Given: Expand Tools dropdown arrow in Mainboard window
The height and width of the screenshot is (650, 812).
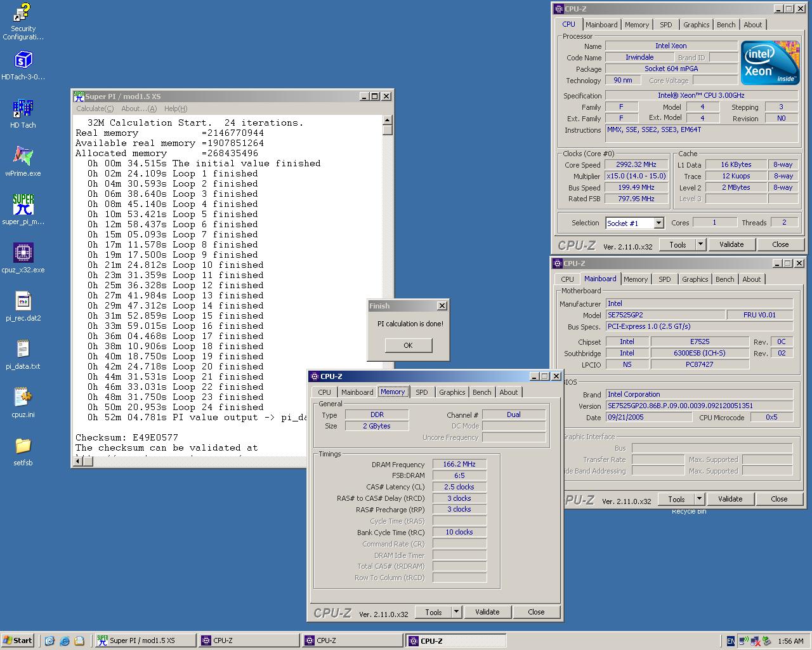Looking at the screenshot, I should point(699,499).
